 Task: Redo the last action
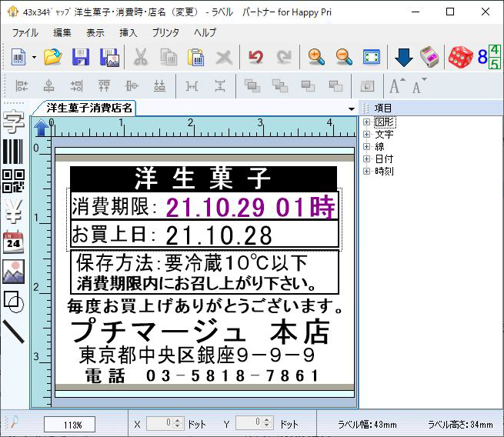tap(284, 57)
